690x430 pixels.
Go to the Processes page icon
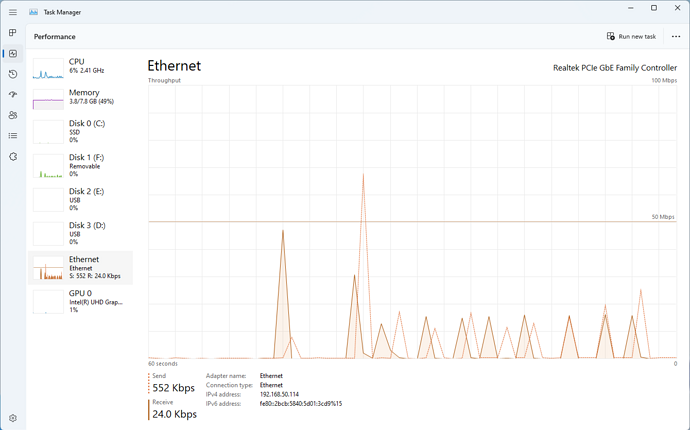13,33
